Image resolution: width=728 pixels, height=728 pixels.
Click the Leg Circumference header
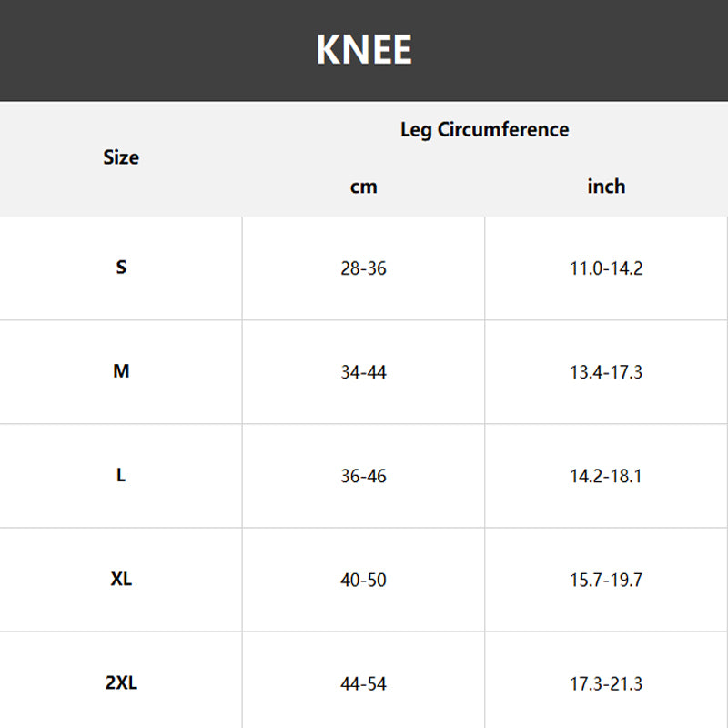coord(484,129)
